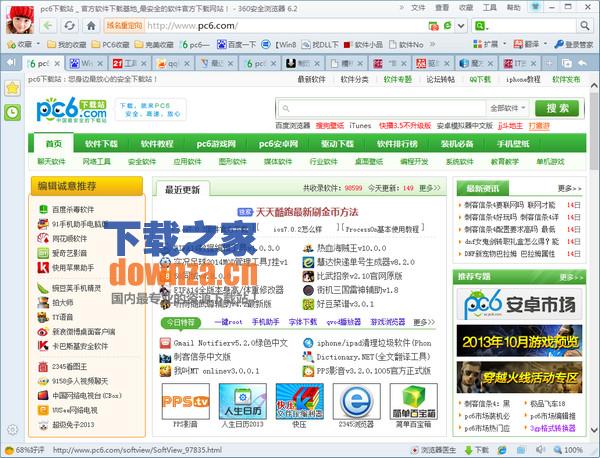Open 论坛转帖 top link

(440, 79)
